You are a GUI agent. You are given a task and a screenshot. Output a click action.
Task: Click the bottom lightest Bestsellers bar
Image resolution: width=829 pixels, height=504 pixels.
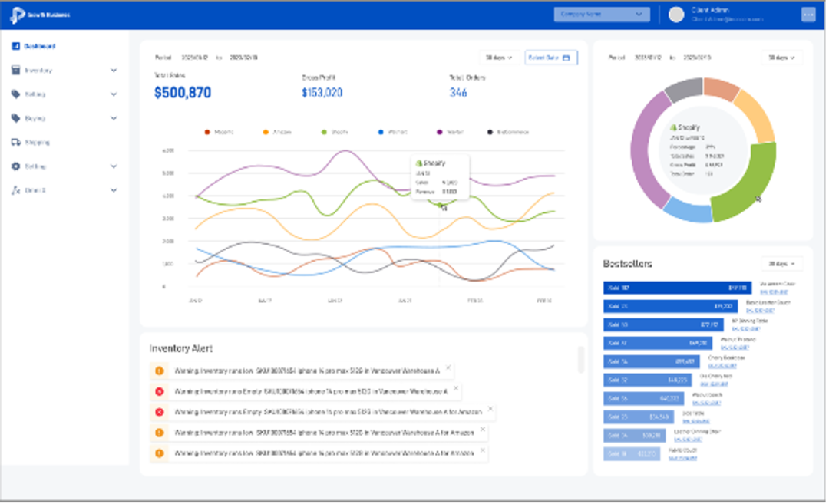click(x=632, y=454)
